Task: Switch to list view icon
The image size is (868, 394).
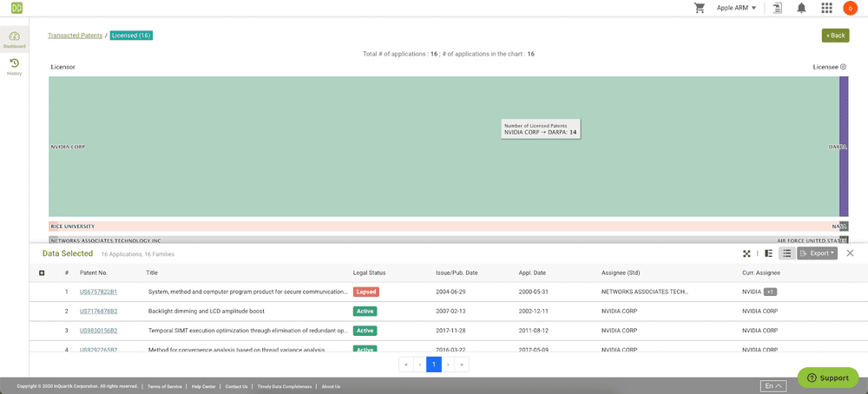Action: 786,253
